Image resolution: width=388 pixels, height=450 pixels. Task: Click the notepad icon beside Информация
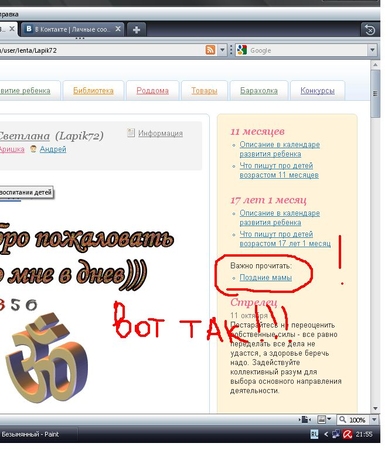tap(131, 133)
